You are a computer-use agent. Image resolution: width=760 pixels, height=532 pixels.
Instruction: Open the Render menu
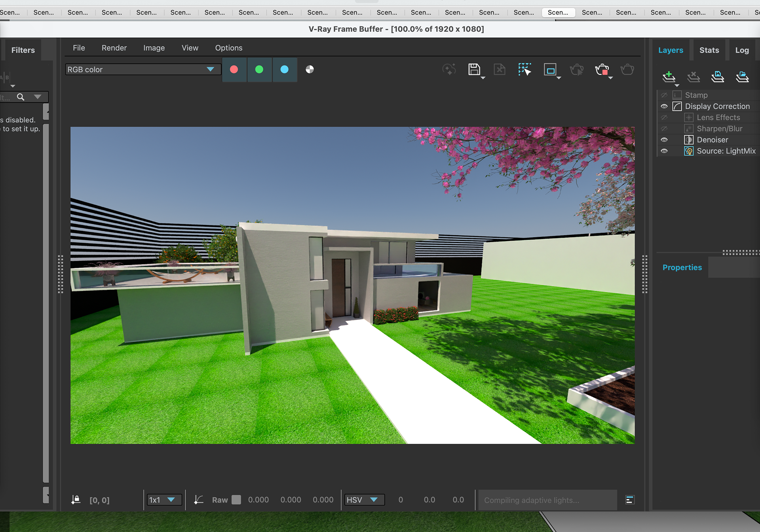click(114, 48)
